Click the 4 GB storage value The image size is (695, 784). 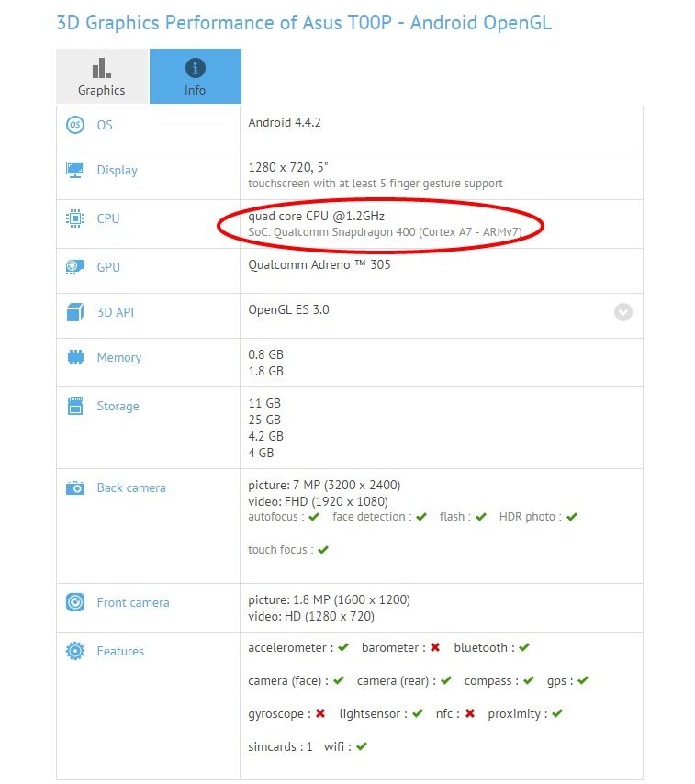click(261, 453)
